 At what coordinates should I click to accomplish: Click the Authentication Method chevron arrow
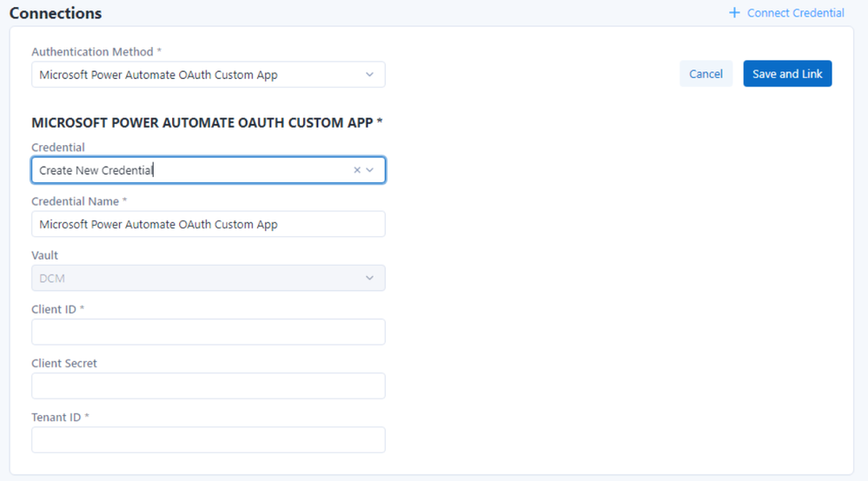coord(369,75)
